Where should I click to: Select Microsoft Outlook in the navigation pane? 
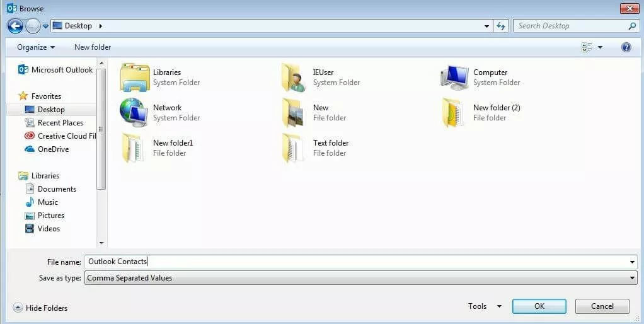pos(56,70)
